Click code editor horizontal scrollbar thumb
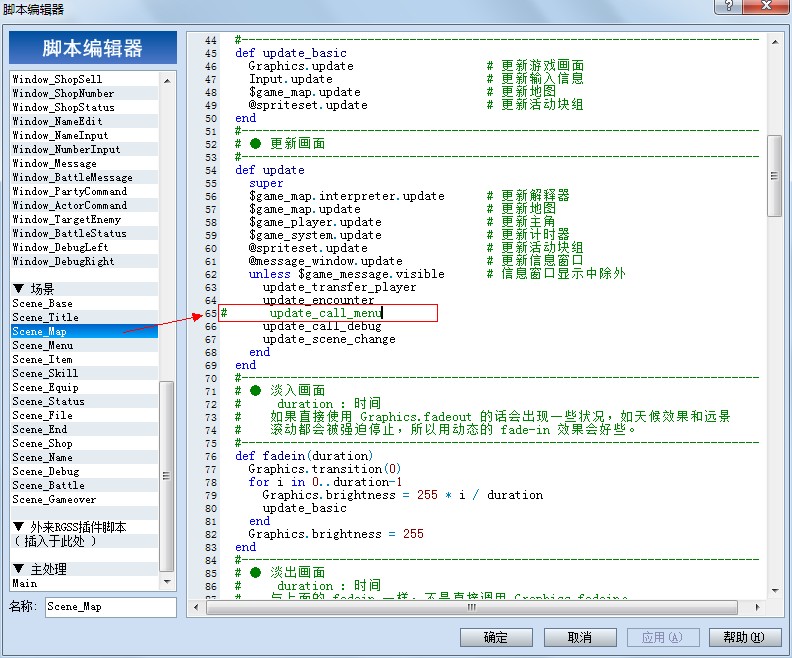This screenshot has height=658, width=792. tap(472, 607)
